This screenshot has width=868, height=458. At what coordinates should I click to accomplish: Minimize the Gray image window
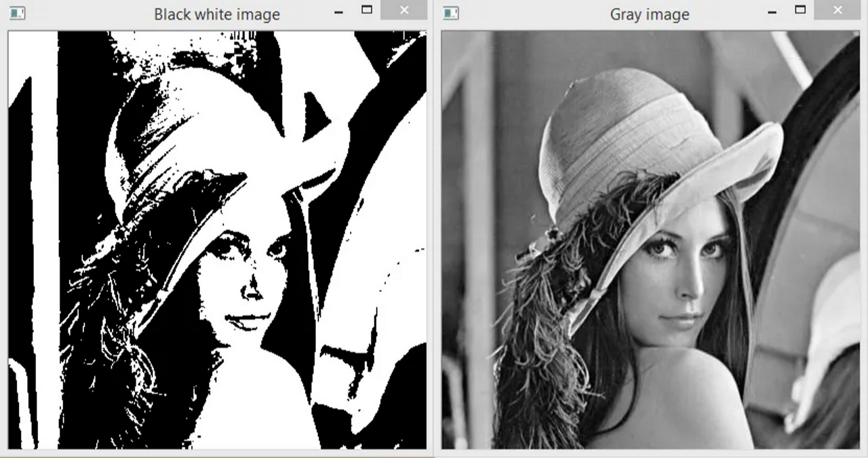pyautogui.click(x=772, y=12)
